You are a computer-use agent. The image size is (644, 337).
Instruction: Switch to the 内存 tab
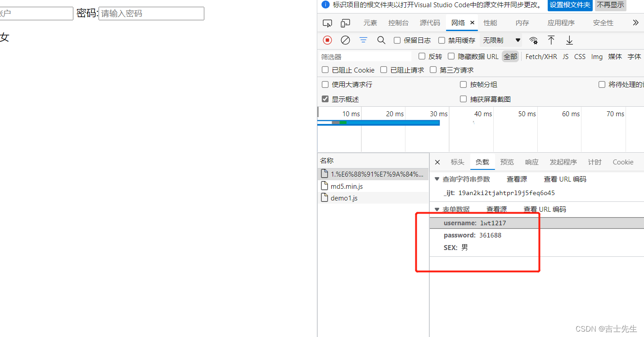[x=522, y=23]
